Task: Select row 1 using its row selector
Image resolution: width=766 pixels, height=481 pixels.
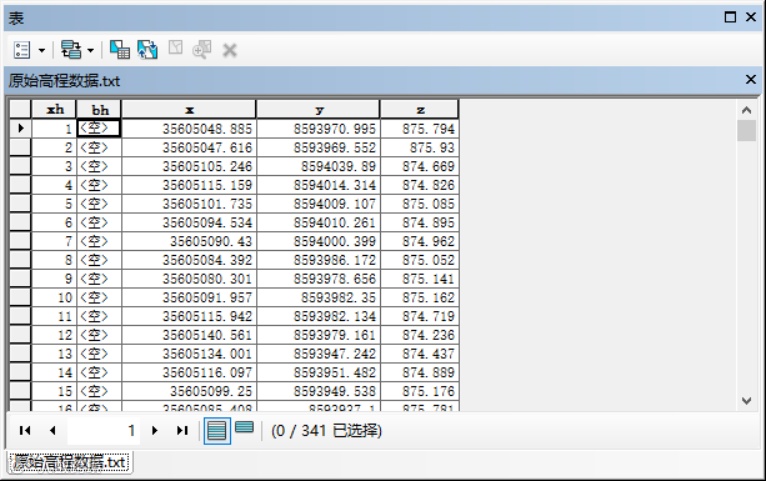Action: (x=21, y=128)
